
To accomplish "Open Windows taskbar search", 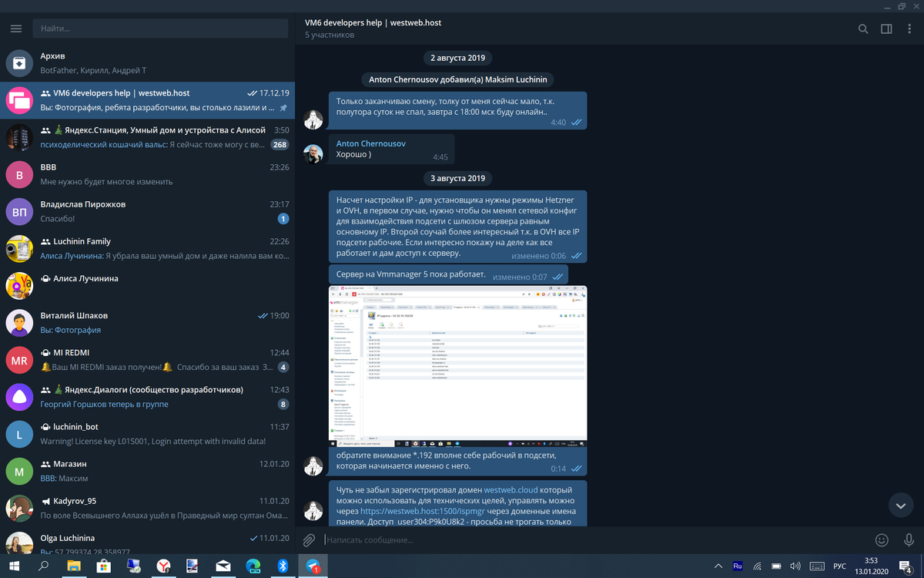I will 44,566.
